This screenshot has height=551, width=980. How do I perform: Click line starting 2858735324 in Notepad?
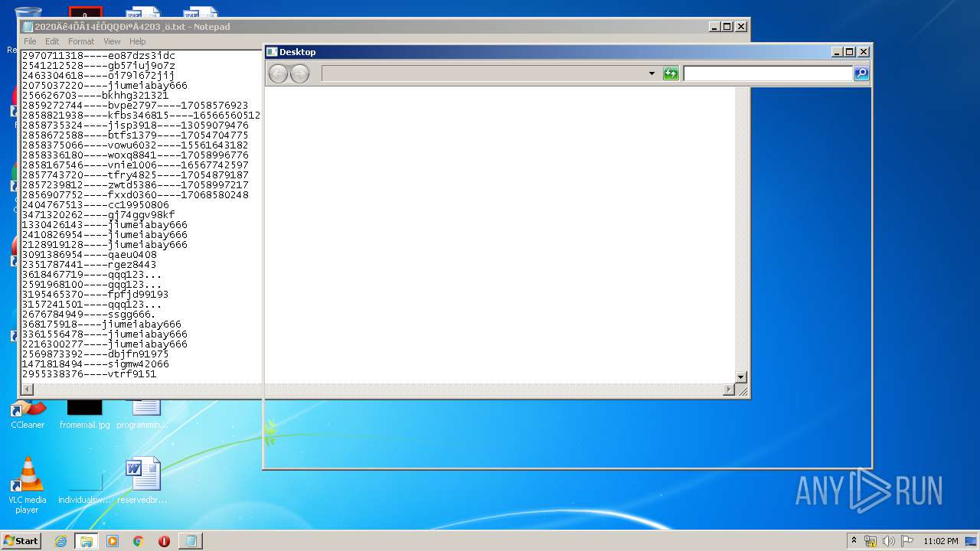[135, 126]
